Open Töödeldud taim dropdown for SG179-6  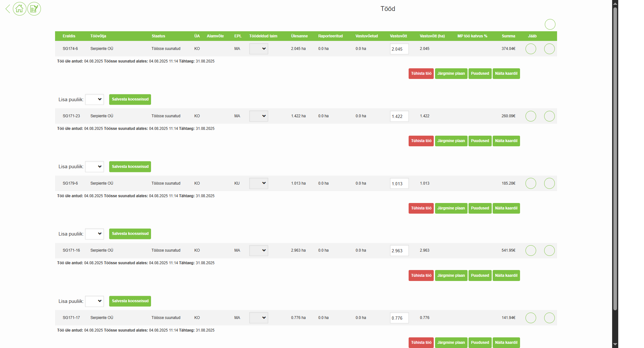259,183
